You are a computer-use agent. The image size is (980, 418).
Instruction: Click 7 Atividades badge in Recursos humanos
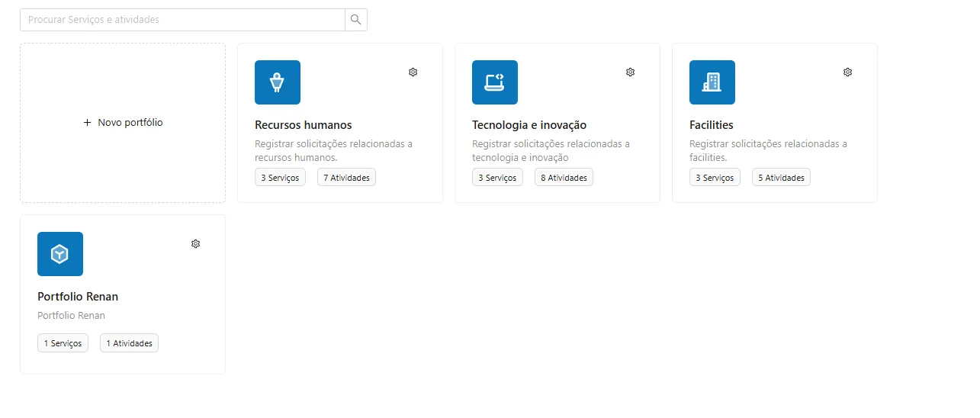pos(346,178)
